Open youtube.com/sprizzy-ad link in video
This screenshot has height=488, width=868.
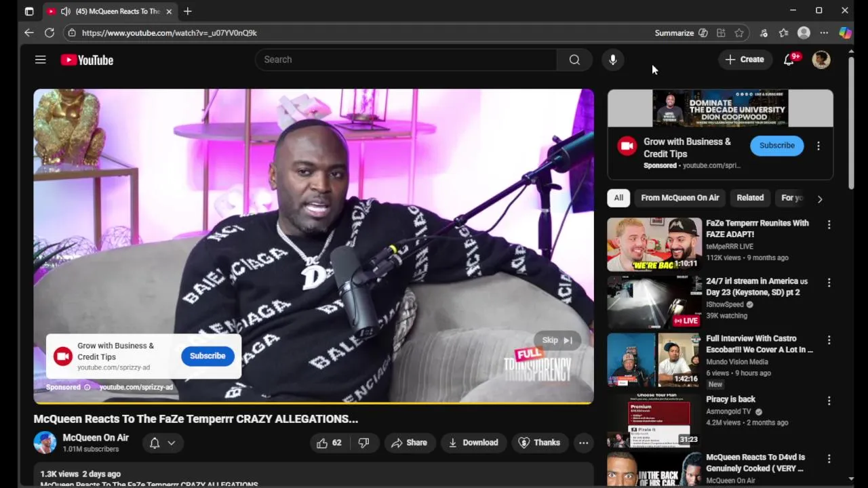pyautogui.click(x=136, y=387)
